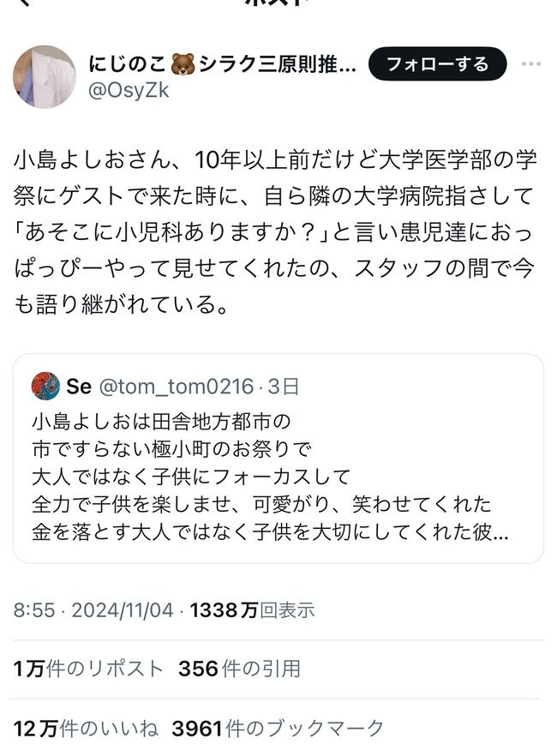
Task: View the 356件の引用 list
Action: [x=239, y=669]
